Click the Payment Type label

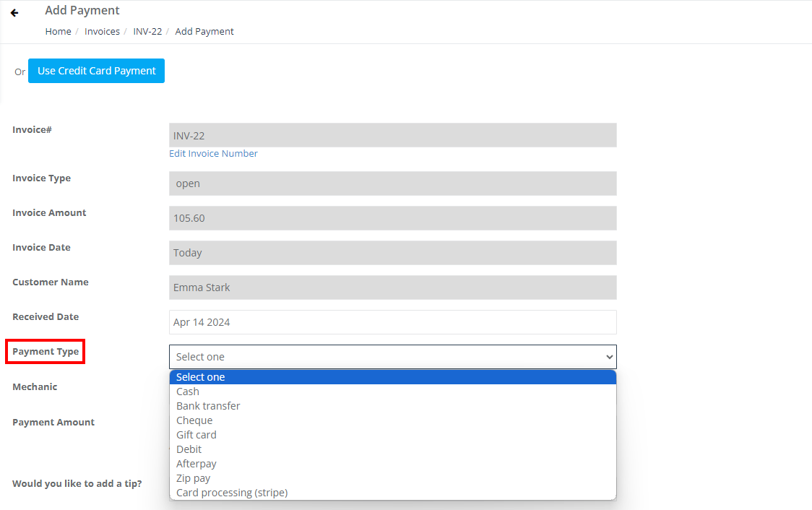pyautogui.click(x=46, y=352)
